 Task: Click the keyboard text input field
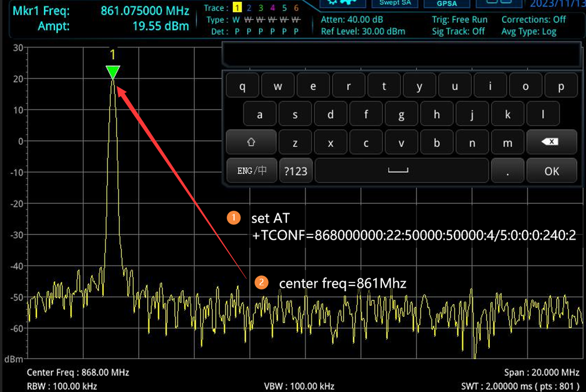tap(402, 54)
